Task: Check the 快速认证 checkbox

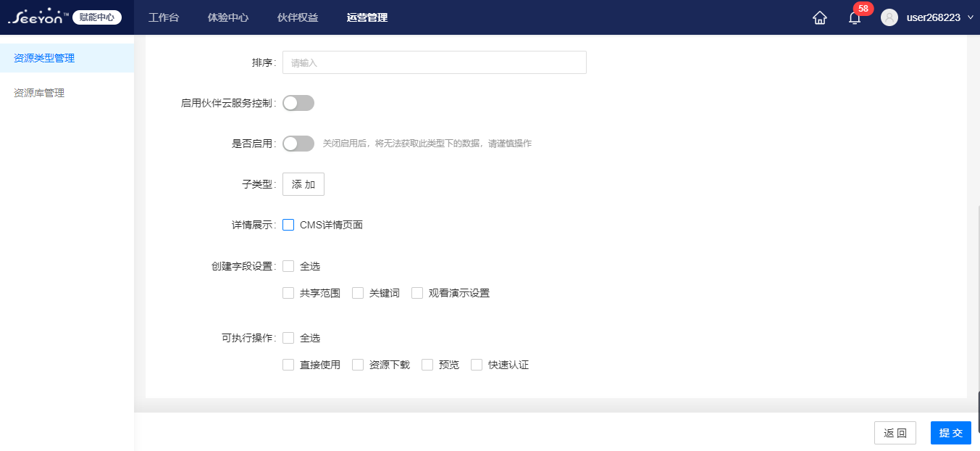Action: click(477, 365)
